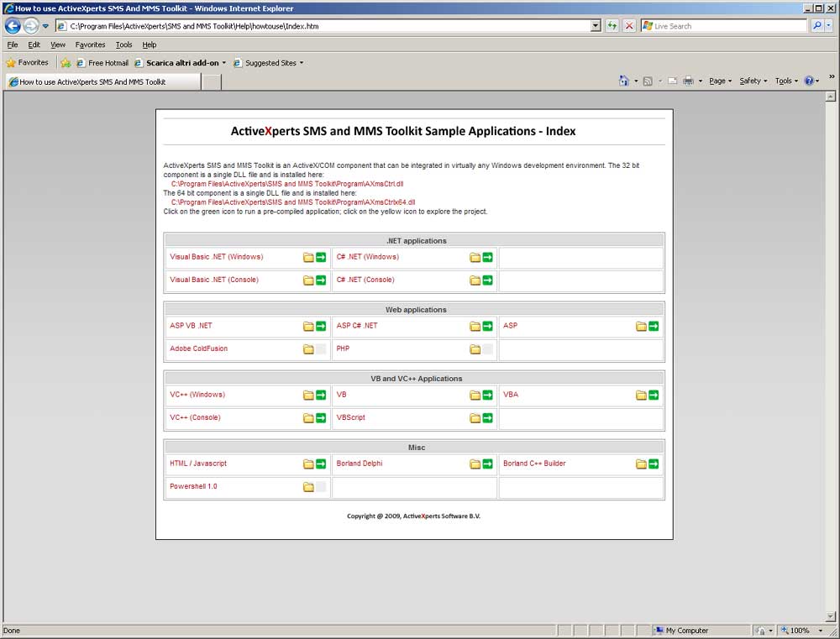Click the vertical scrollbar up arrow

tap(831, 97)
